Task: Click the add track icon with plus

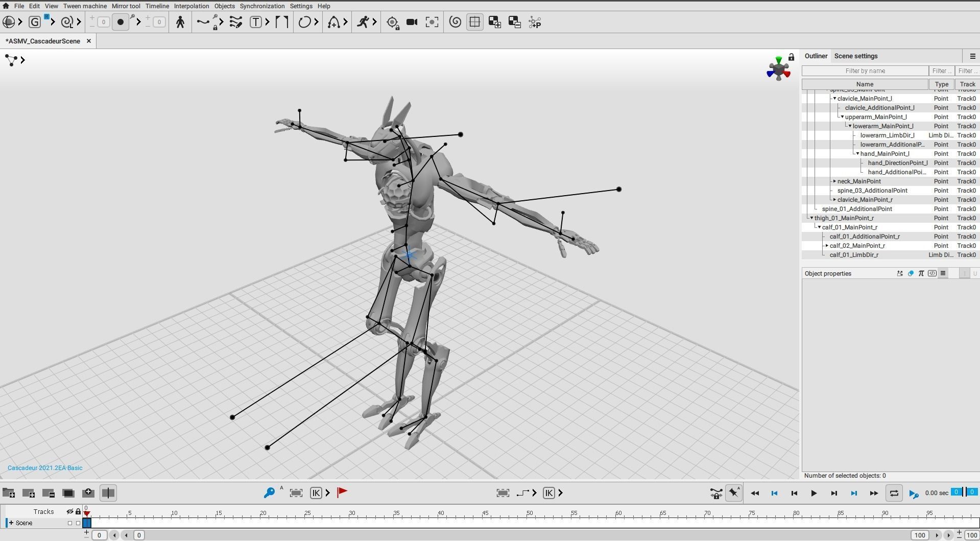Action: tap(29, 493)
